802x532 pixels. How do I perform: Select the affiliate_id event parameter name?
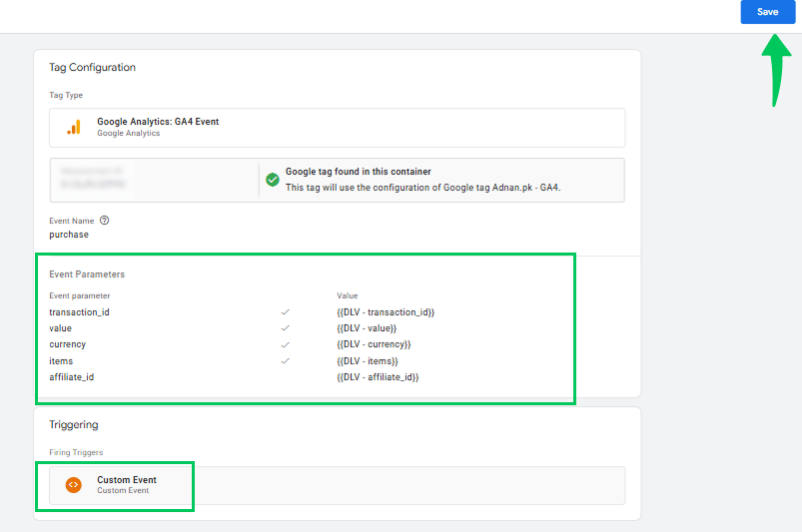tap(71, 377)
